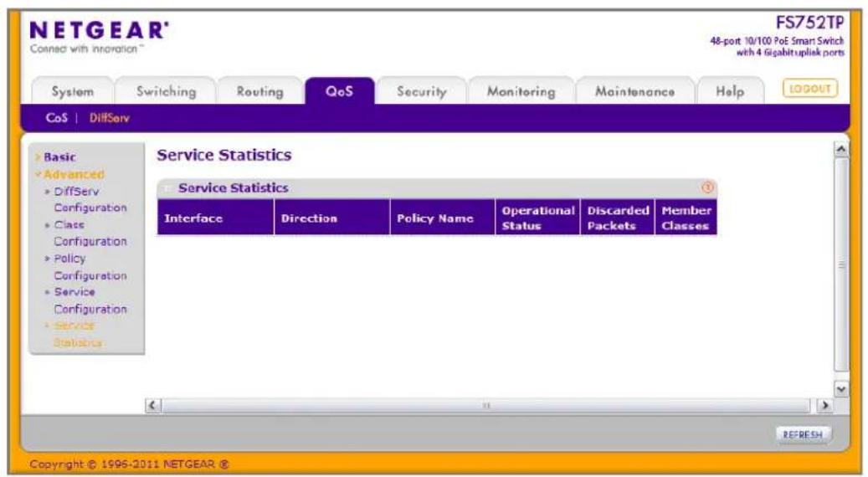
Task: Collapse the Service Statistics section toggle
Action: click(167, 188)
